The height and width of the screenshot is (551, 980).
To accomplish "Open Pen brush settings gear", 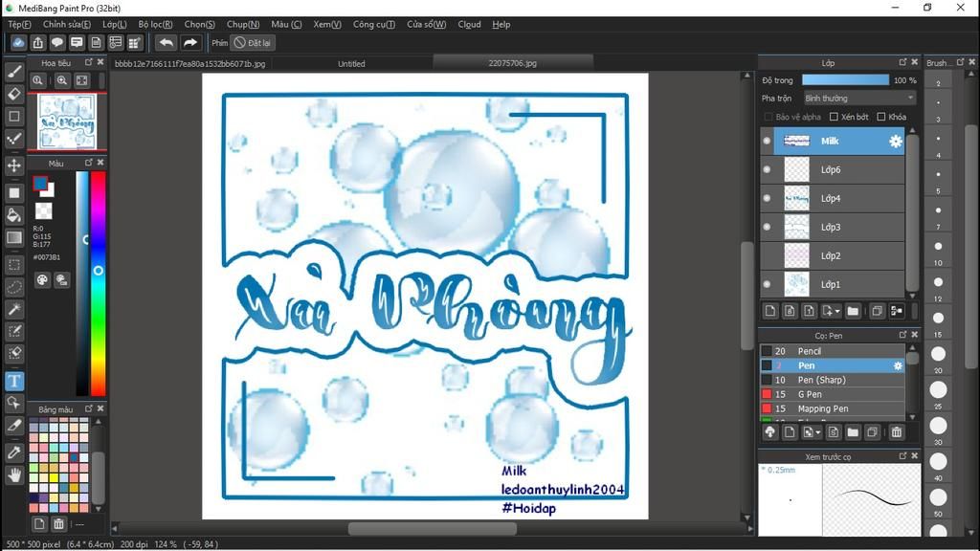I will [x=898, y=365].
